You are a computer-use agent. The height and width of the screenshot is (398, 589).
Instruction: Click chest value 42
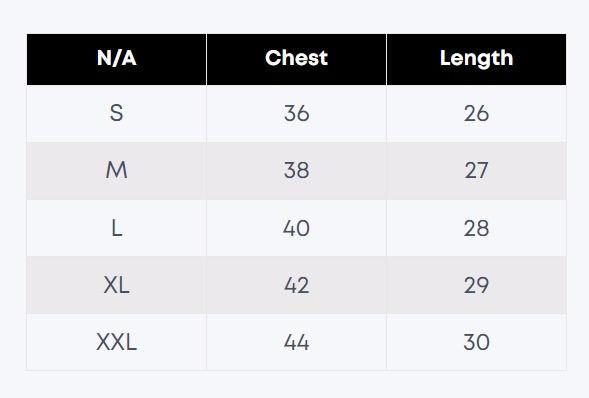(x=296, y=285)
